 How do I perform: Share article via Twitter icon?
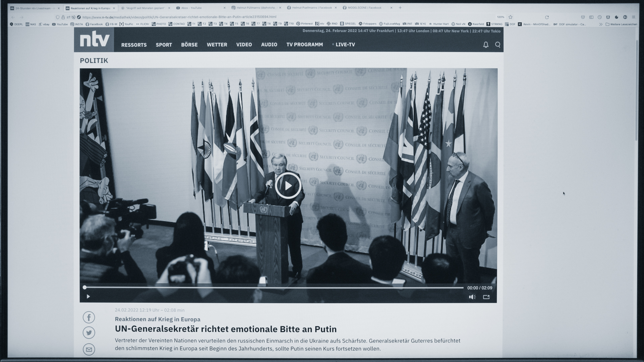click(x=89, y=333)
